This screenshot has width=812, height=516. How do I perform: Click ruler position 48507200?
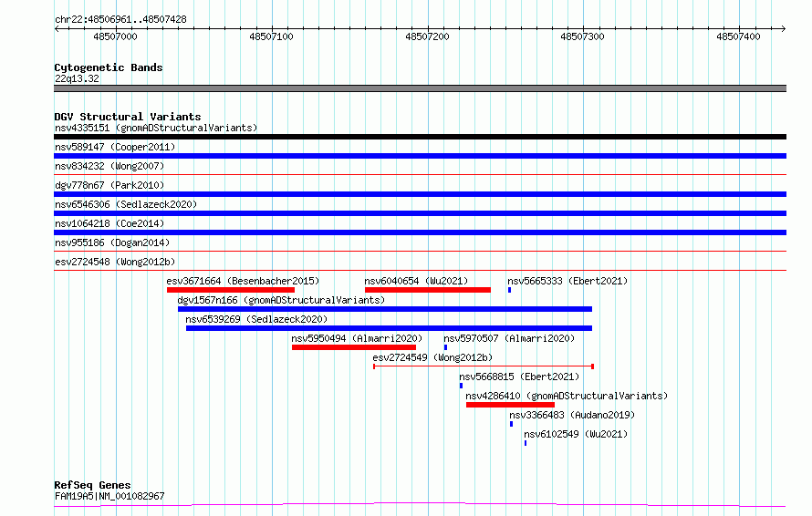pyautogui.click(x=427, y=36)
